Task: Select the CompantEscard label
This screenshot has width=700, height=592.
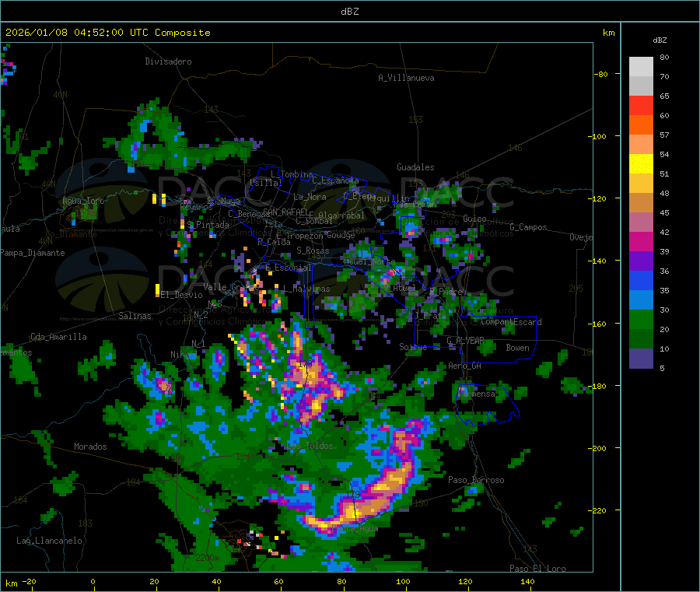Action: pyautogui.click(x=511, y=322)
